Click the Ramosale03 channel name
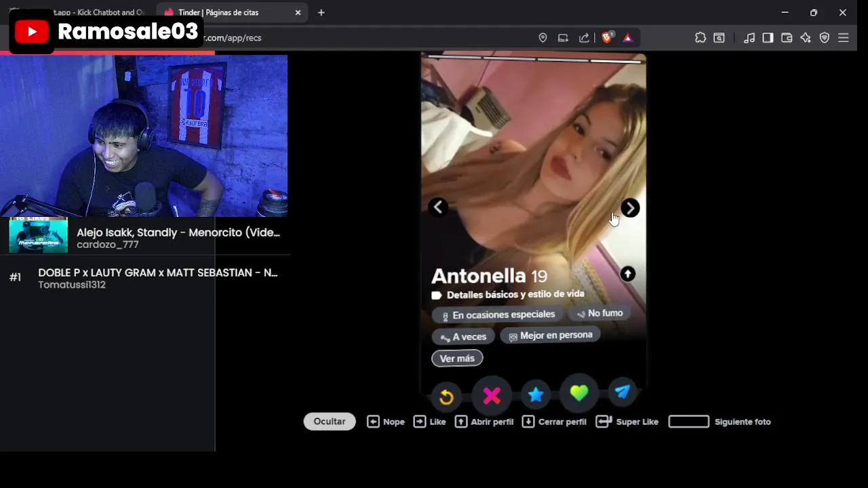Viewport: 868px width, 488px height. (127, 31)
